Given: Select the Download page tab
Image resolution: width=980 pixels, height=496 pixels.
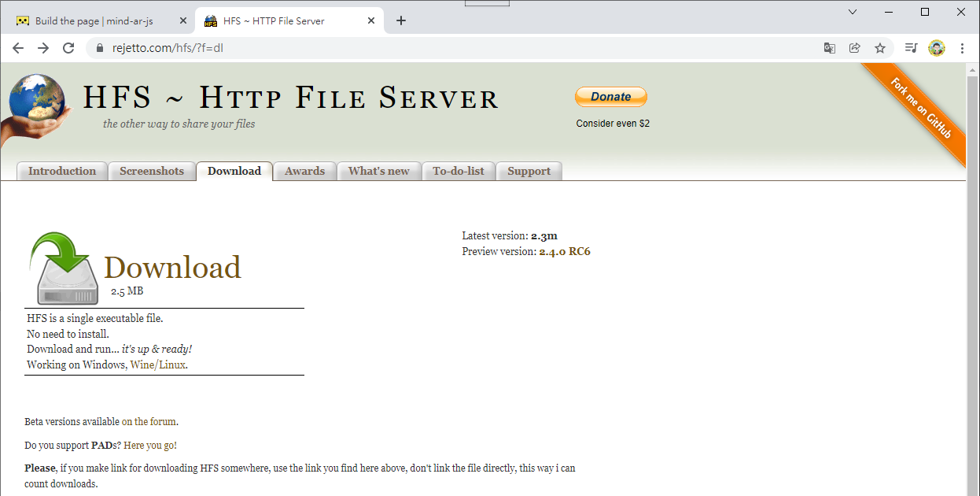Looking at the screenshot, I should point(234,171).
